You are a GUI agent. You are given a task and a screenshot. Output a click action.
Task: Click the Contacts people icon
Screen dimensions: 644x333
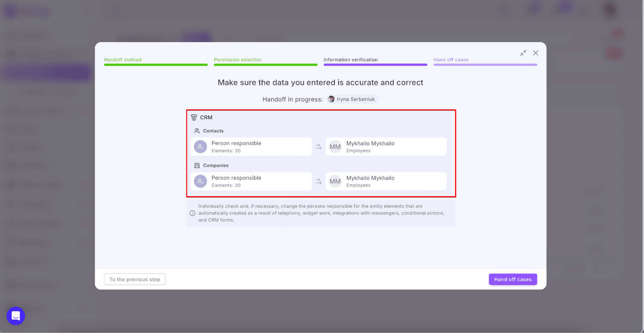pos(197,131)
